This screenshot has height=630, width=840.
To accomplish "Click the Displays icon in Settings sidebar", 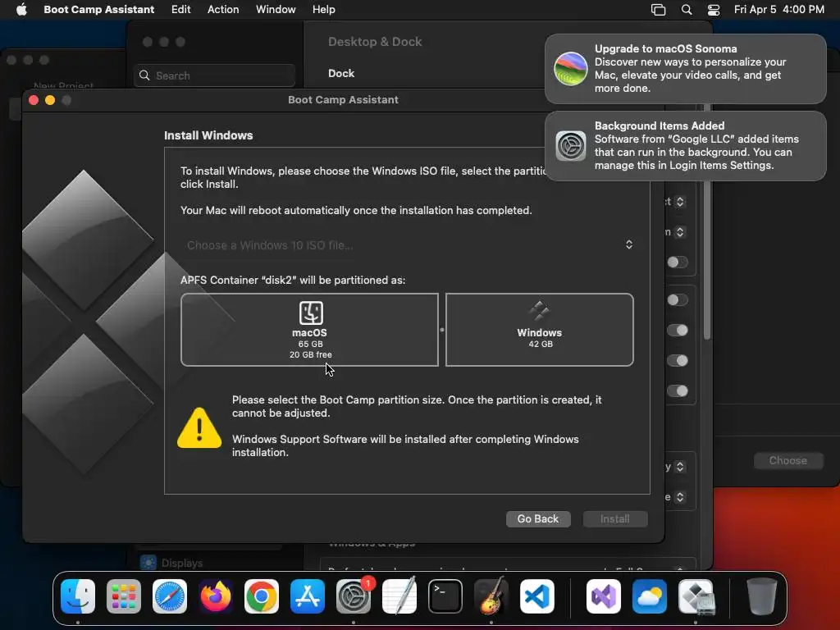I will click(148, 563).
